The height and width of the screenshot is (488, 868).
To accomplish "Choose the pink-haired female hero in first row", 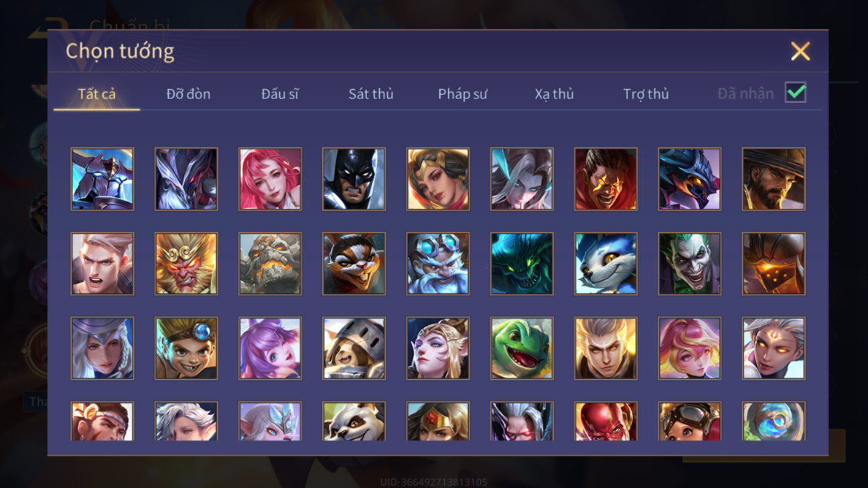I will (270, 179).
